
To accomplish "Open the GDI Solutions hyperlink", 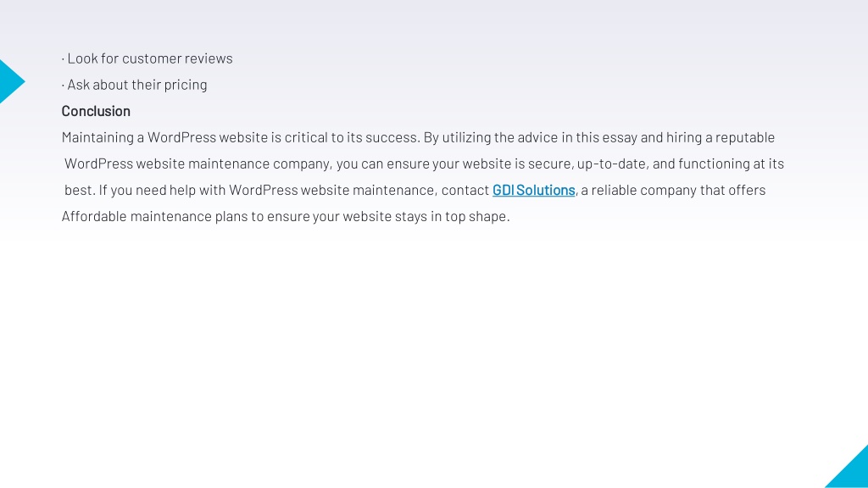I will tap(534, 191).
